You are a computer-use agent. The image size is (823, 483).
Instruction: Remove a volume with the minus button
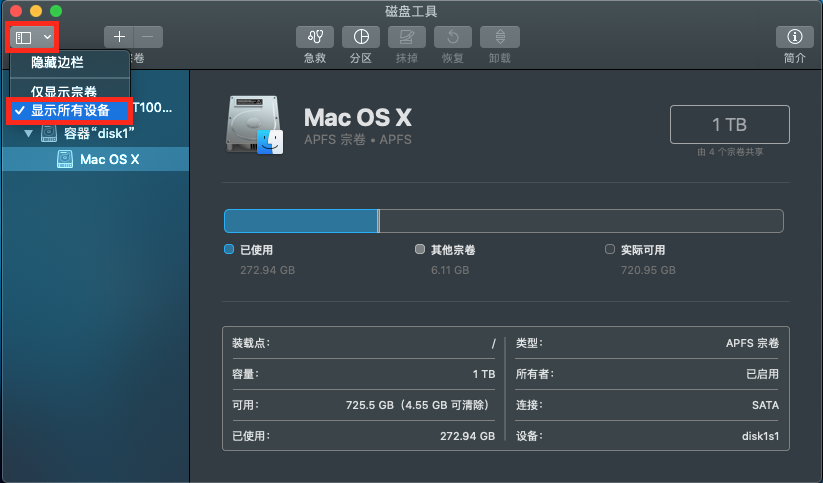(x=147, y=38)
